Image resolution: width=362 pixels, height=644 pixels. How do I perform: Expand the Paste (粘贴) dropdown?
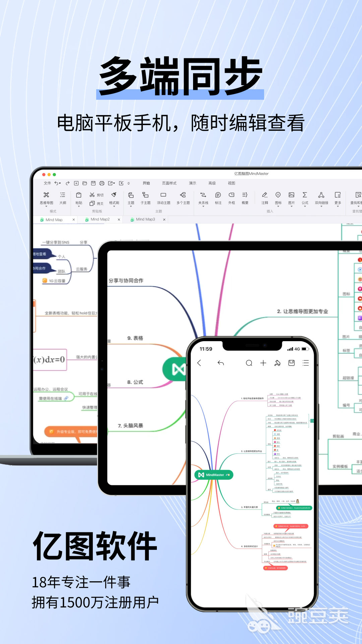click(x=79, y=207)
